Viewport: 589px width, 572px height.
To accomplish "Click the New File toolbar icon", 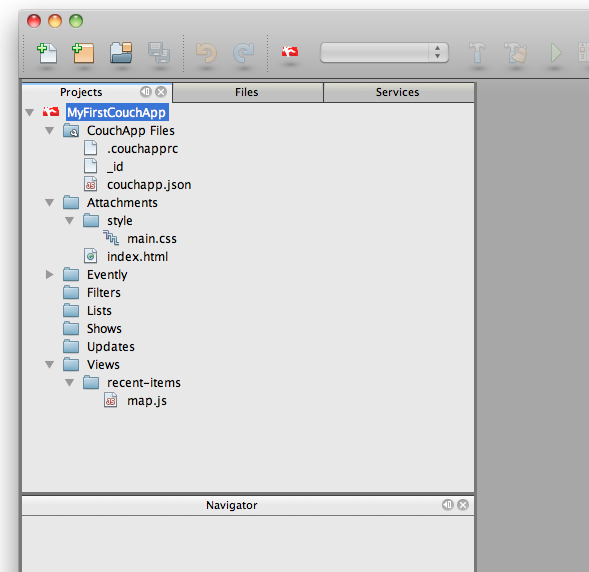I will pyautogui.click(x=47, y=53).
